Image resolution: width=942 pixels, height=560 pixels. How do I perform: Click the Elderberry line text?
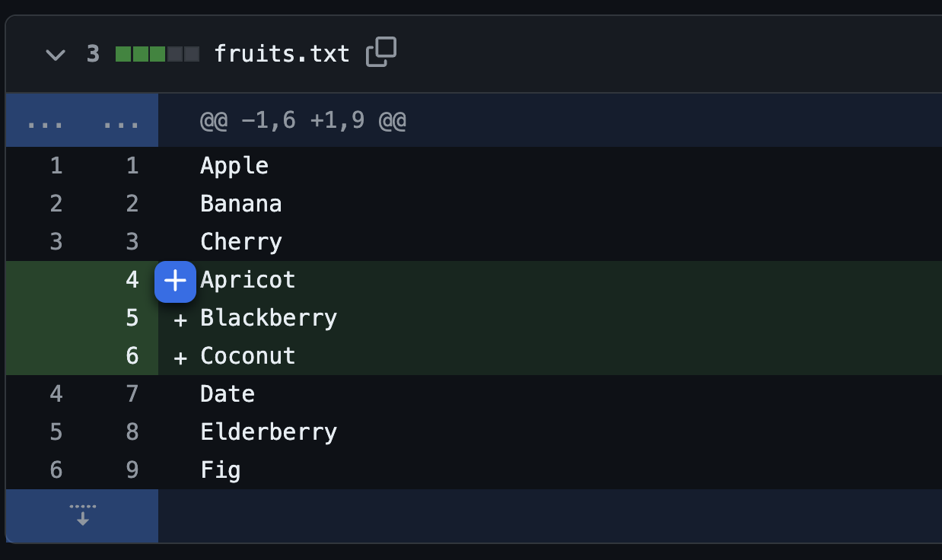[x=269, y=432]
